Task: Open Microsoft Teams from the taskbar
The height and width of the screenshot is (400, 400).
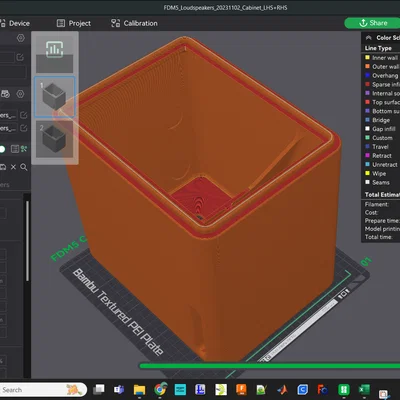Action: [119, 389]
